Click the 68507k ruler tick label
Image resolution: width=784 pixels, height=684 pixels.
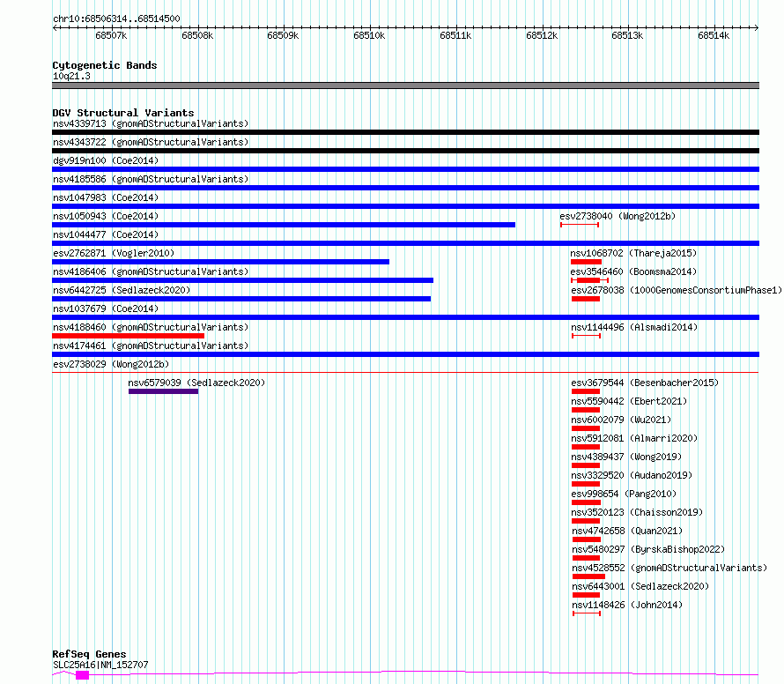(x=111, y=35)
